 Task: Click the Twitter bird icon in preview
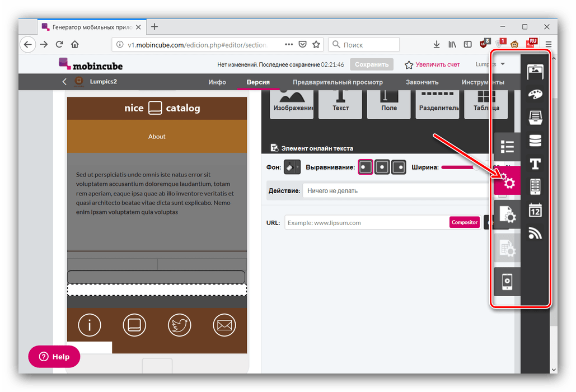(x=179, y=325)
